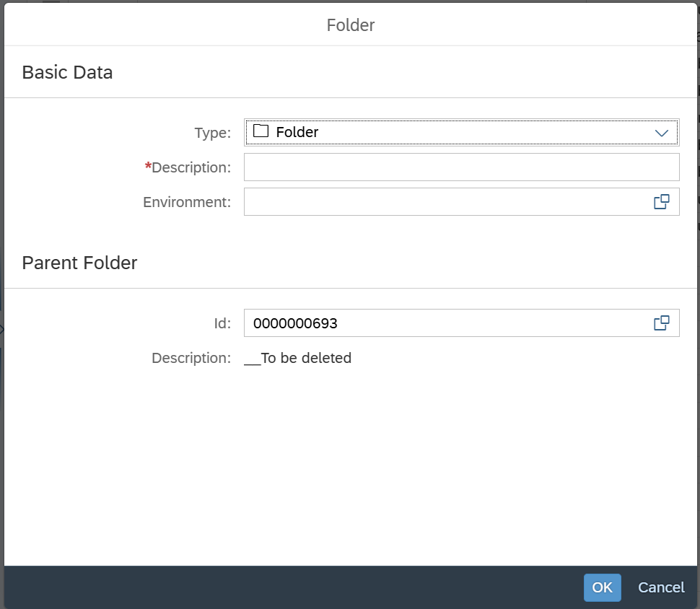
Task: Click the "Type:" field label
Action: pyautogui.click(x=212, y=133)
